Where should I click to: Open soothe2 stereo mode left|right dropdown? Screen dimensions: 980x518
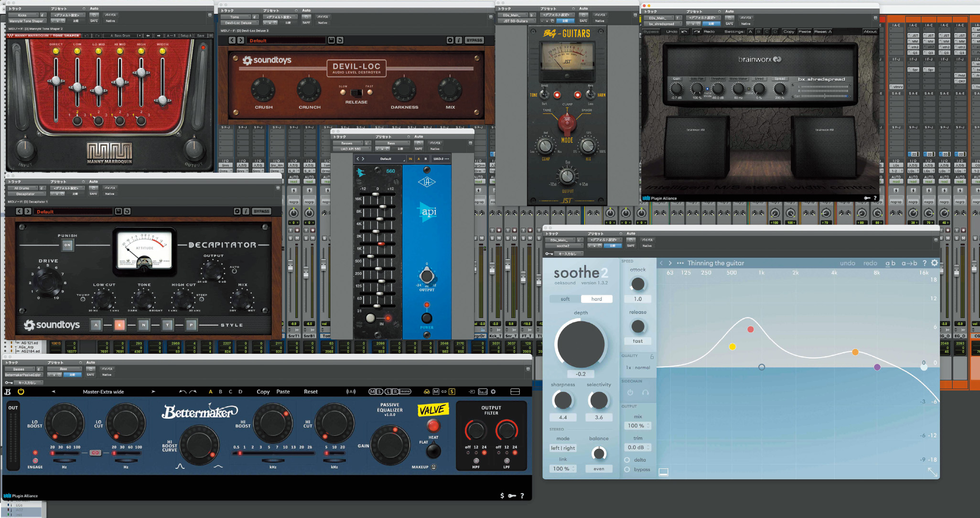(563, 448)
